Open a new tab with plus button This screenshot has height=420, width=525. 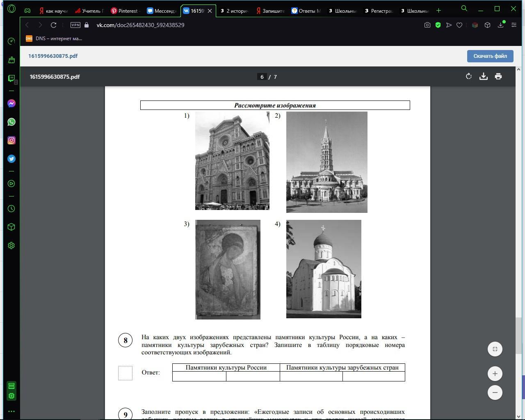tap(438, 10)
